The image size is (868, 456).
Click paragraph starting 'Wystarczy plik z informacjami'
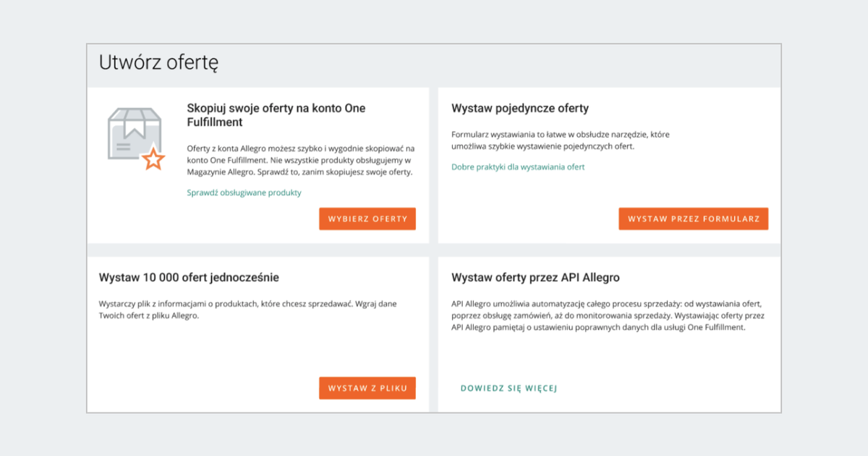click(247, 310)
